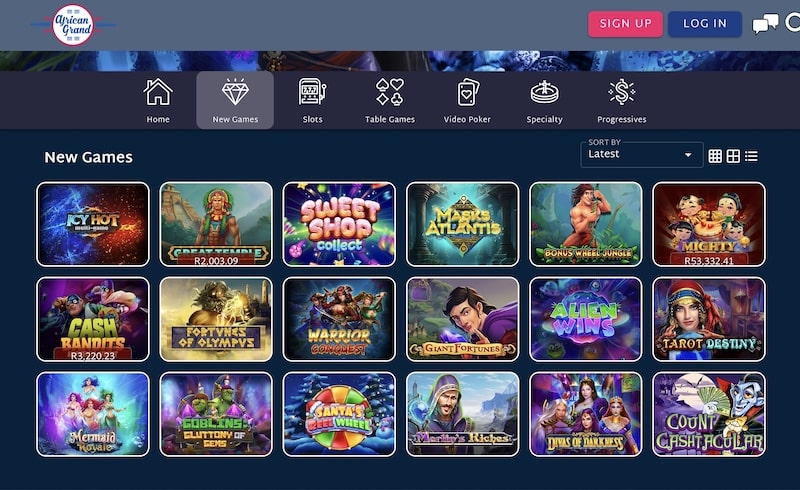This screenshot has height=490, width=800.
Task: Click the Sign Up button
Action: click(626, 23)
